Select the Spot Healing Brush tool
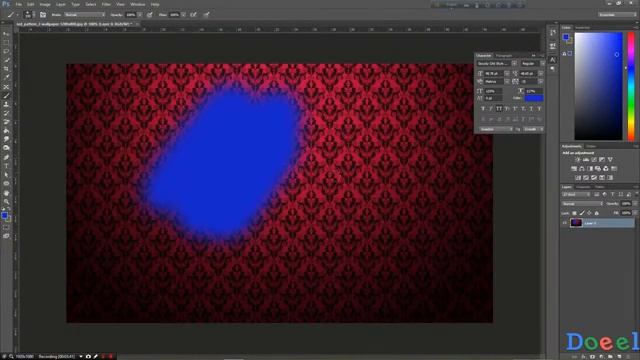Image resolution: width=640 pixels, height=360 pixels. pos(6,87)
